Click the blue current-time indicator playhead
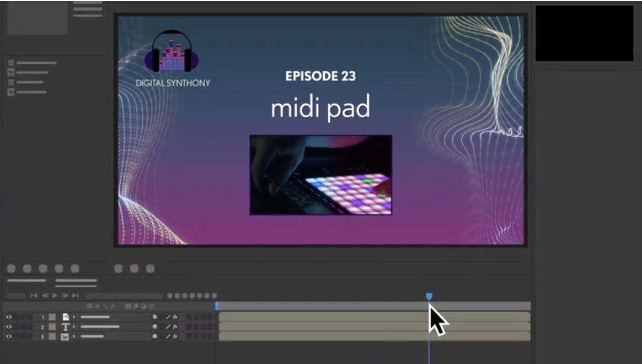Image resolution: width=642 pixels, height=364 pixels. pyautogui.click(x=430, y=296)
